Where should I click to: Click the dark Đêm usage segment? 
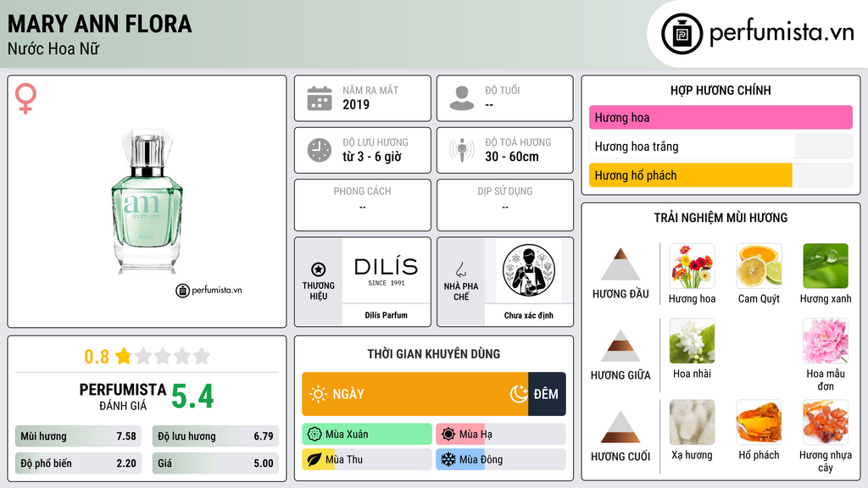pyautogui.click(x=547, y=394)
